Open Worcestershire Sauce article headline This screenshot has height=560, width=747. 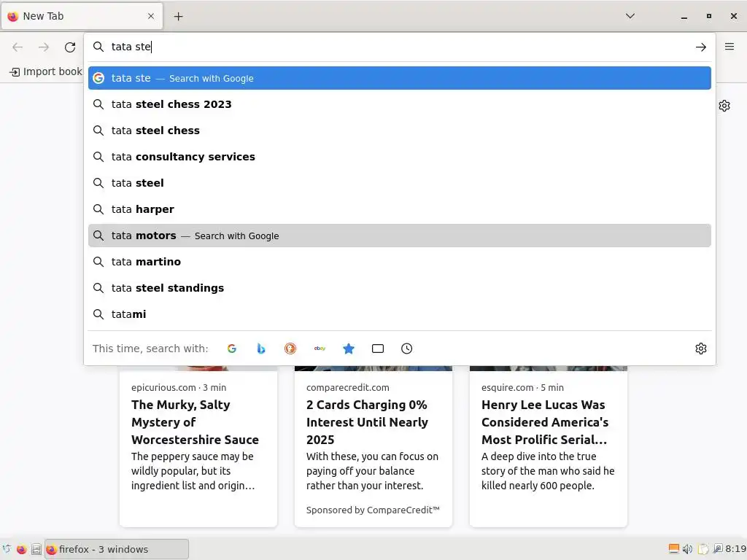tap(195, 422)
